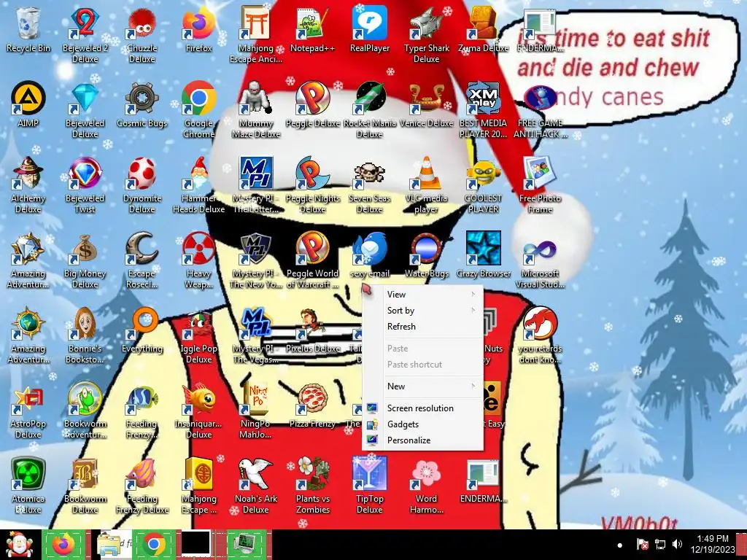The width and height of the screenshot is (747, 560).
Task: Open the file explorer taskbar button
Action: (x=112, y=545)
